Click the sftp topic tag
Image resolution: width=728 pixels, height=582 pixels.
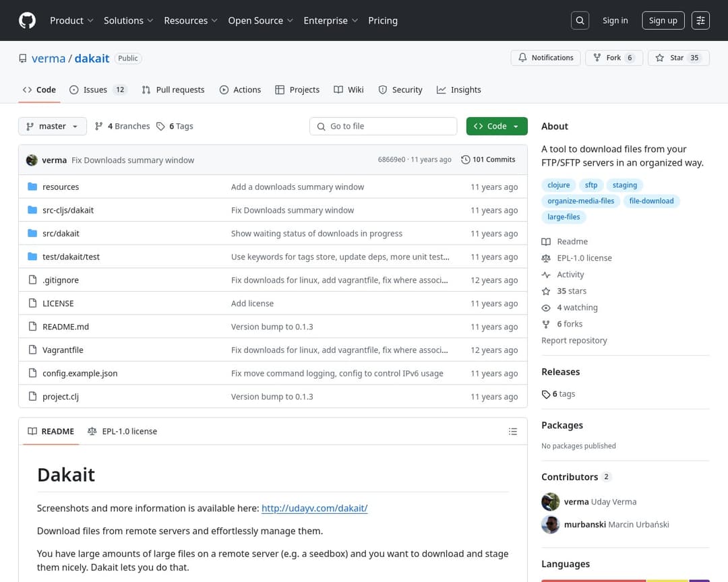[591, 185]
